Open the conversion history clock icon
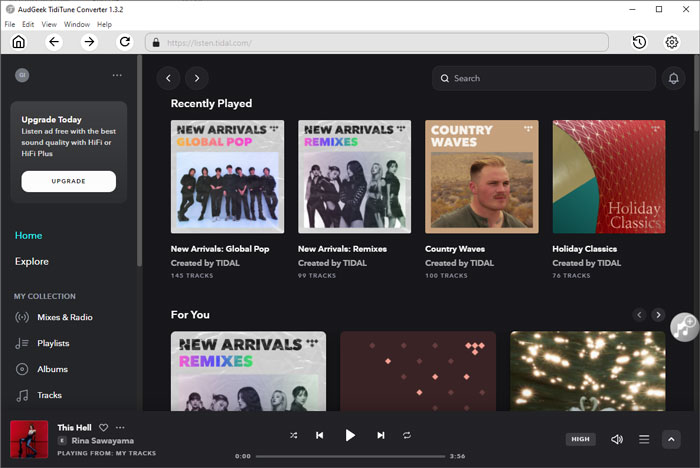 (639, 42)
